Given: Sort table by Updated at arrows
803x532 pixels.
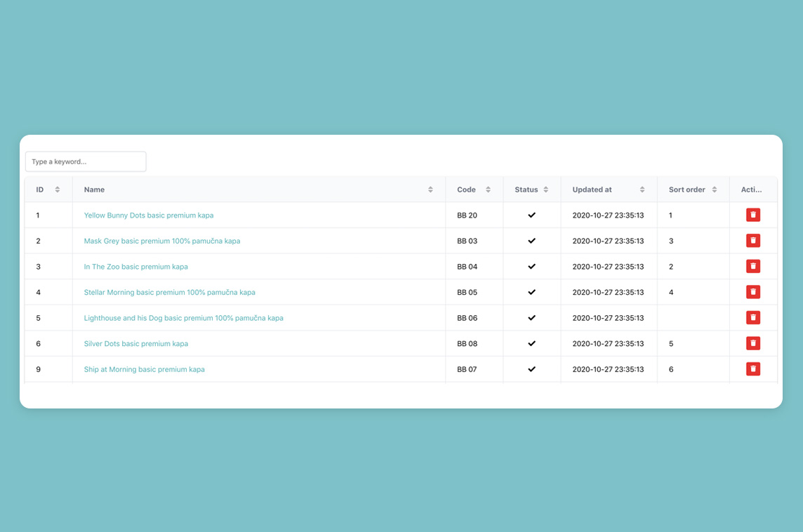Looking at the screenshot, I should pos(642,189).
